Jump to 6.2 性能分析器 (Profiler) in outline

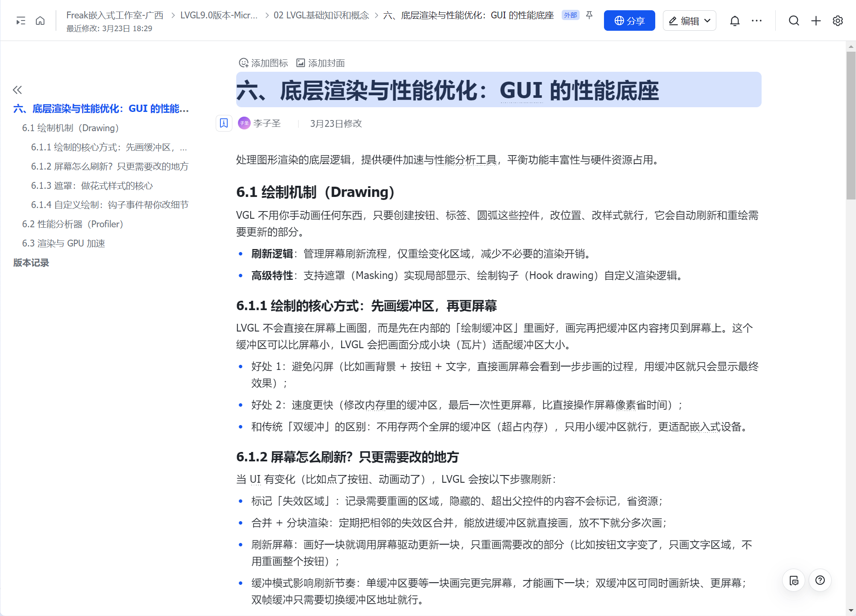(x=73, y=224)
